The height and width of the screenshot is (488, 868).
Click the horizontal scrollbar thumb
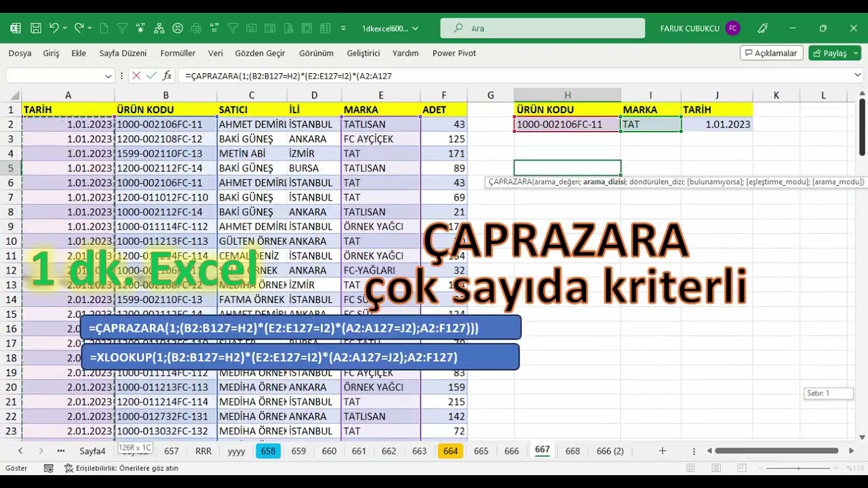click(776, 451)
